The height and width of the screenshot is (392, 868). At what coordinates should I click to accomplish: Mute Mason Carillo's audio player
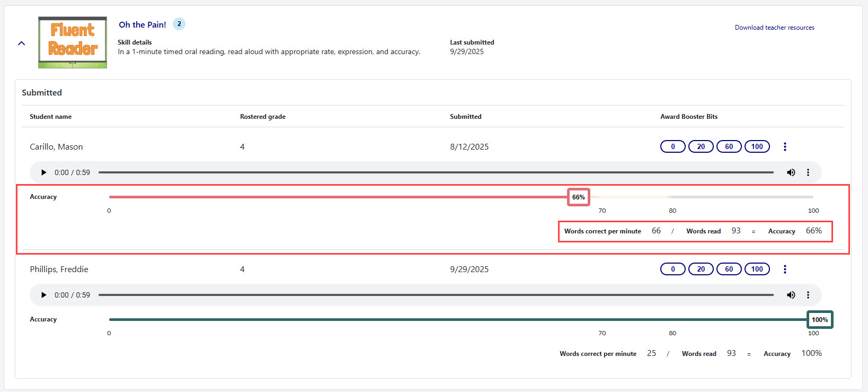tap(791, 172)
